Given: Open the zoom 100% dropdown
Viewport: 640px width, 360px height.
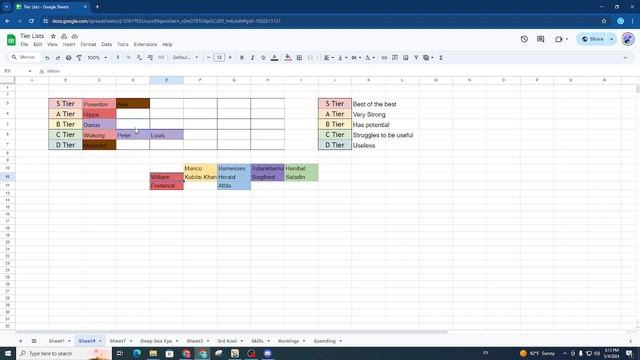Looking at the screenshot, I should (x=97, y=58).
